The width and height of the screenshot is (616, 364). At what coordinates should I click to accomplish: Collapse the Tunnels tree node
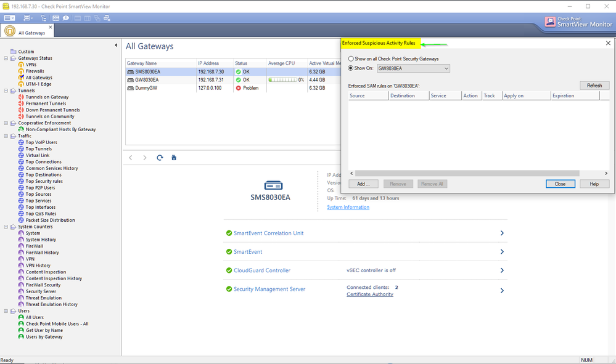[6, 91]
